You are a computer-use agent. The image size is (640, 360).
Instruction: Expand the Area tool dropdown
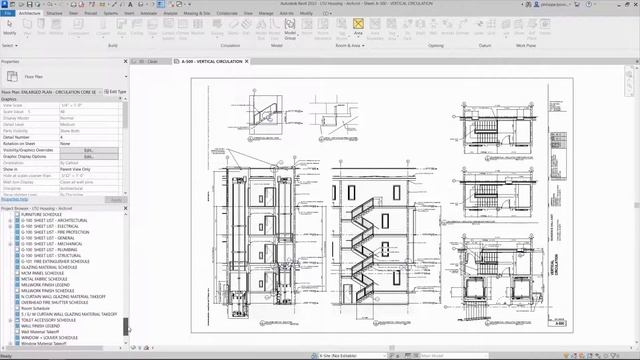click(x=358, y=38)
